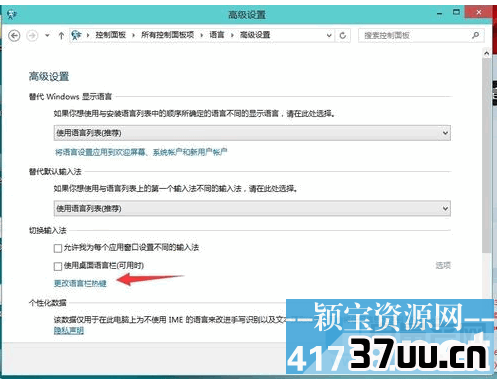
Task: Refresh the page with refresh icon
Action: click(343, 35)
